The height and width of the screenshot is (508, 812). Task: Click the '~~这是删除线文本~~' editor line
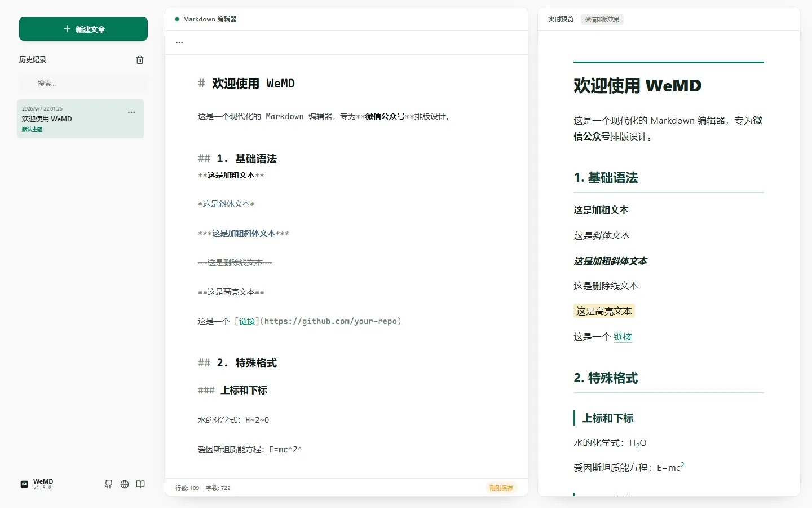235,263
